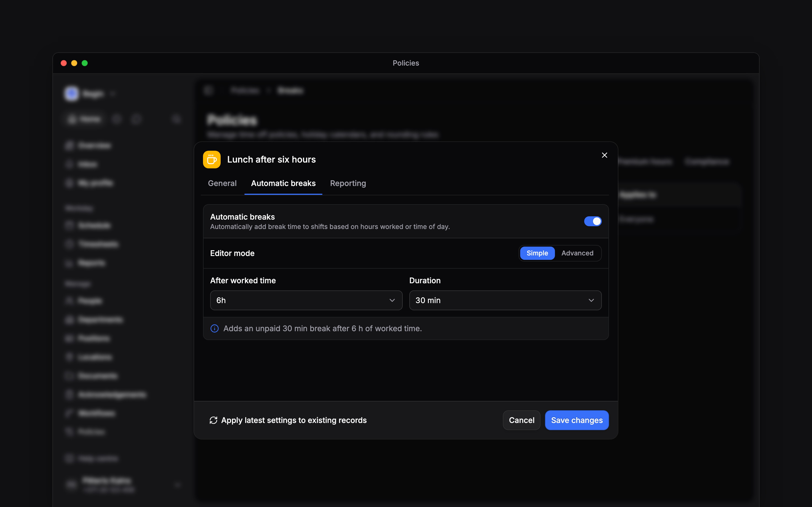Apply latest settings to existing records
This screenshot has width=812, height=507.
pyautogui.click(x=288, y=420)
